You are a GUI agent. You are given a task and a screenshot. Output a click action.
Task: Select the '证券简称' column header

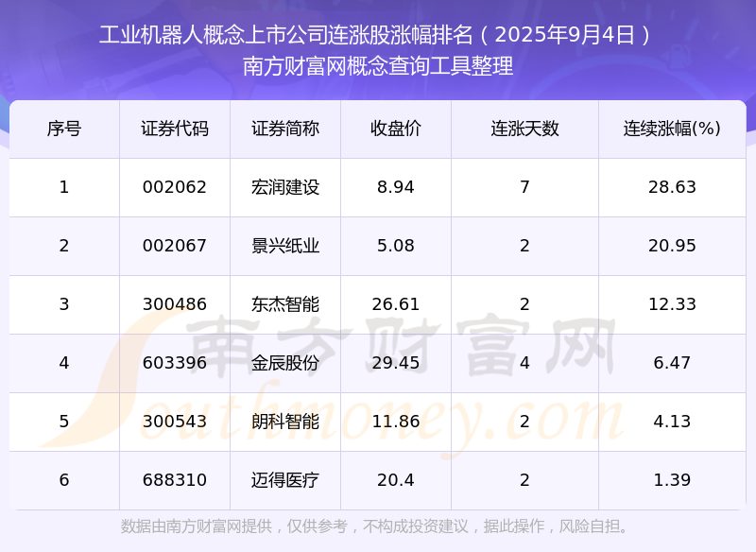pos(285,129)
